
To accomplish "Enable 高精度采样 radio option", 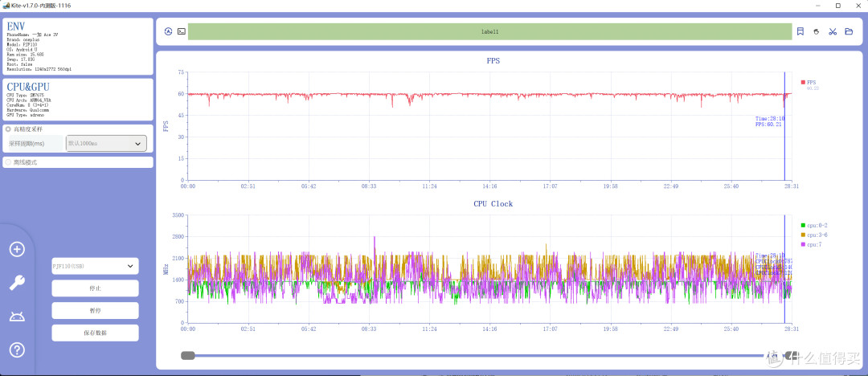I will (9, 129).
